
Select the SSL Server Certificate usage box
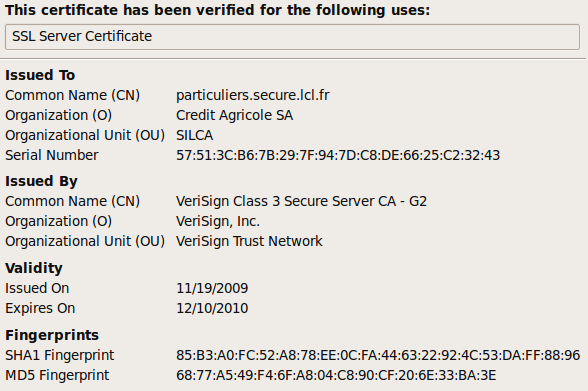[x=292, y=37]
